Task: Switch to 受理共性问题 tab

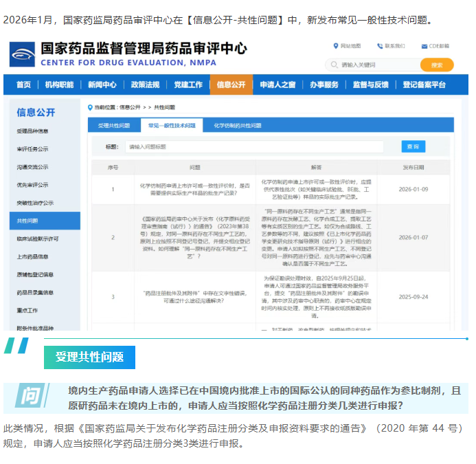Action: [114, 126]
